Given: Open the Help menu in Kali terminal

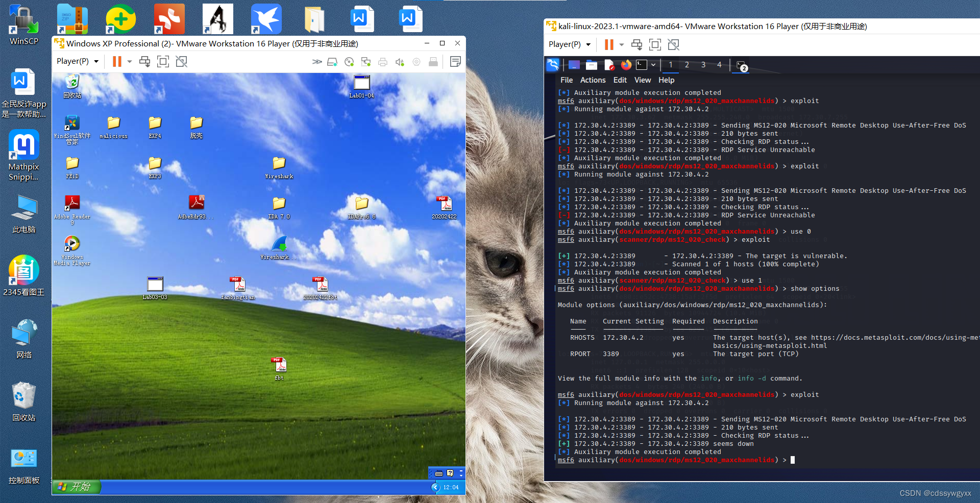Looking at the screenshot, I should pyautogui.click(x=666, y=80).
